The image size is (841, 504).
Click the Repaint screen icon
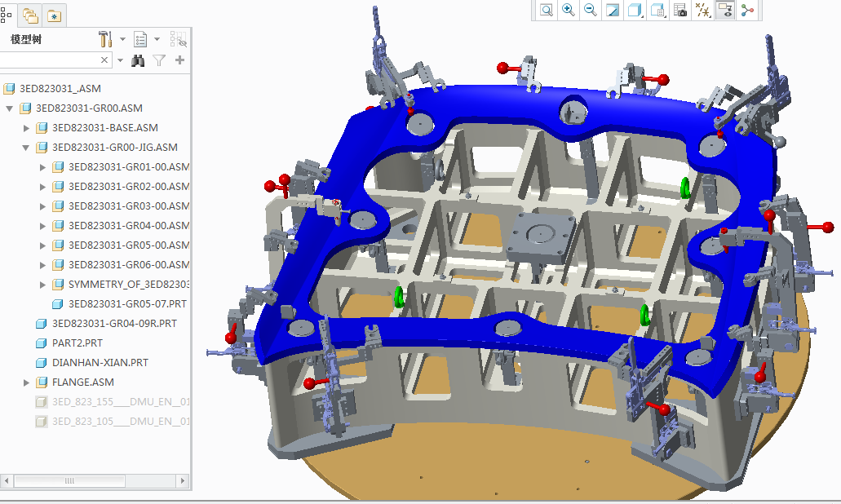613,10
